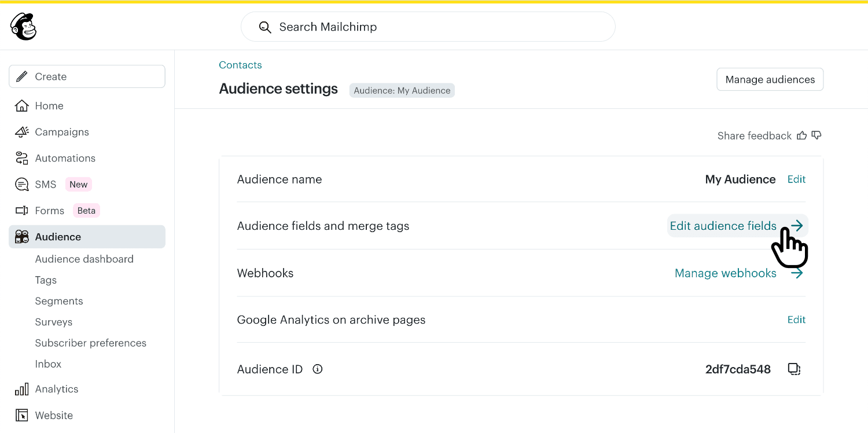
Task: Follow the Contacts breadcrumb link
Action: point(240,65)
